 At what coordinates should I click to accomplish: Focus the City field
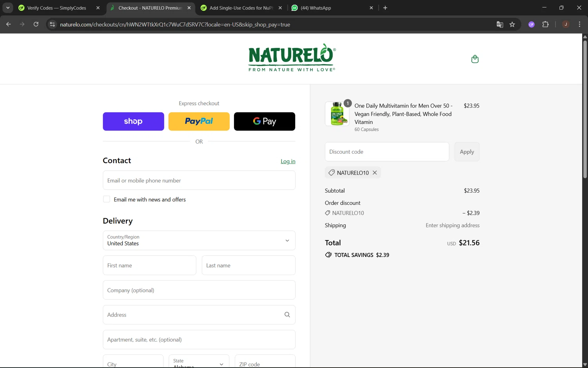133,361
